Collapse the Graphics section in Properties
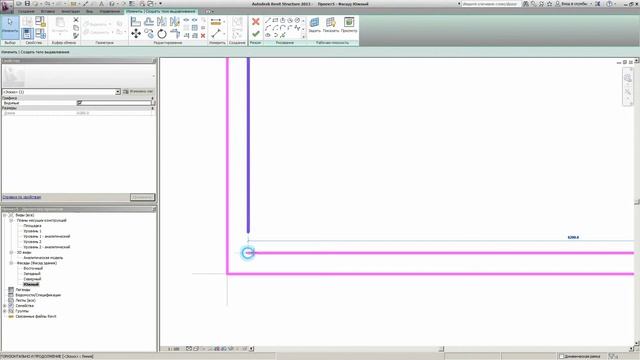 click(153, 98)
